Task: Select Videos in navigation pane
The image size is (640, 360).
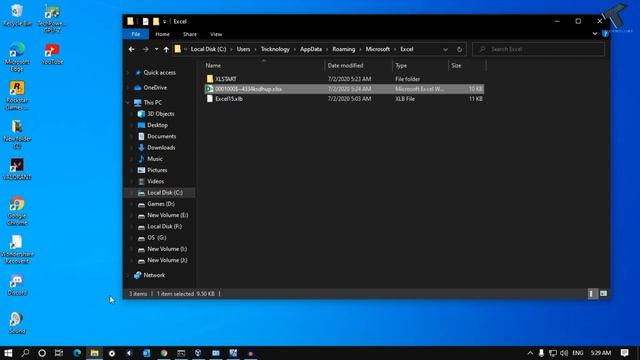Action: coord(155,181)
